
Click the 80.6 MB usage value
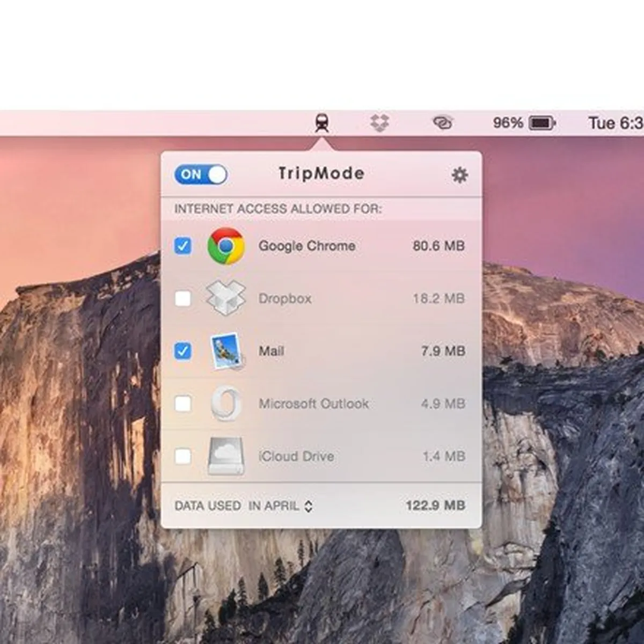(438, 246)
